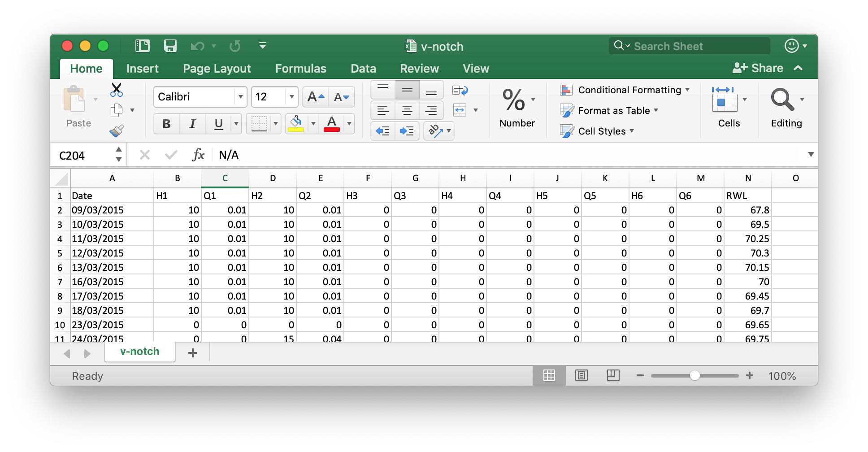Cut selection with the scissors icon
Viewport: 868px width, 452px height.
pos(117,90)
